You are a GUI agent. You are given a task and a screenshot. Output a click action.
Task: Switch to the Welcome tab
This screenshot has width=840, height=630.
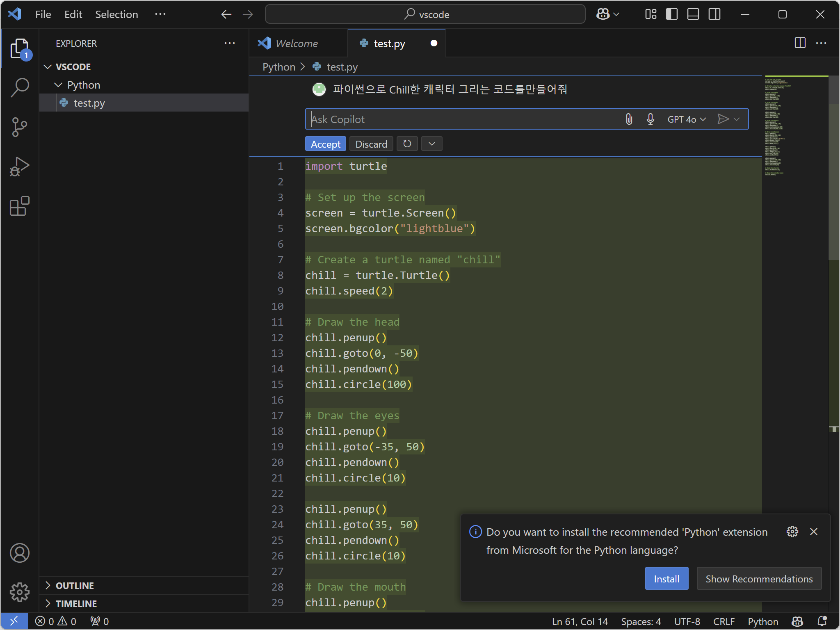point(297,43)
